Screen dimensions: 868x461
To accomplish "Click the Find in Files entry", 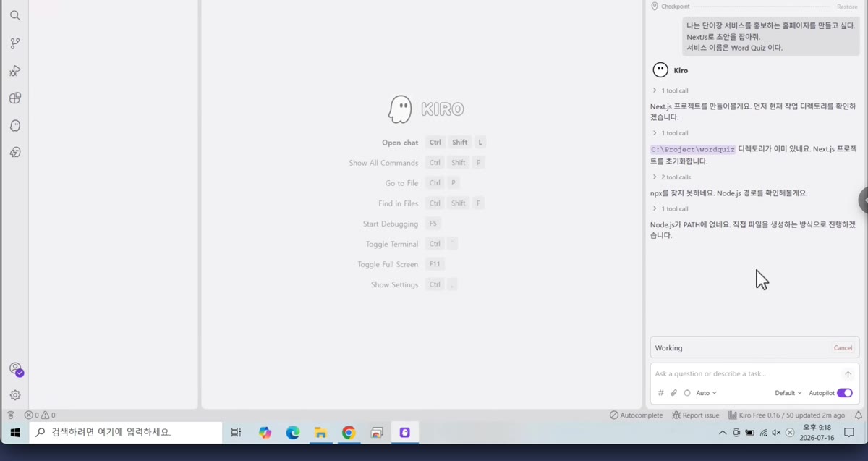I will 431,203.
